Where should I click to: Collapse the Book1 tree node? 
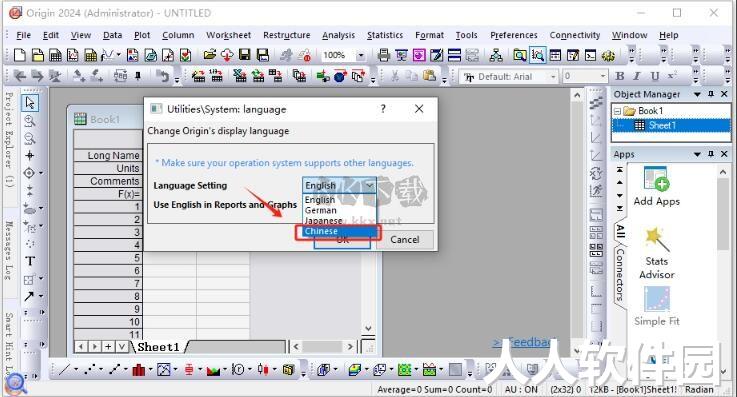(618, 111)
